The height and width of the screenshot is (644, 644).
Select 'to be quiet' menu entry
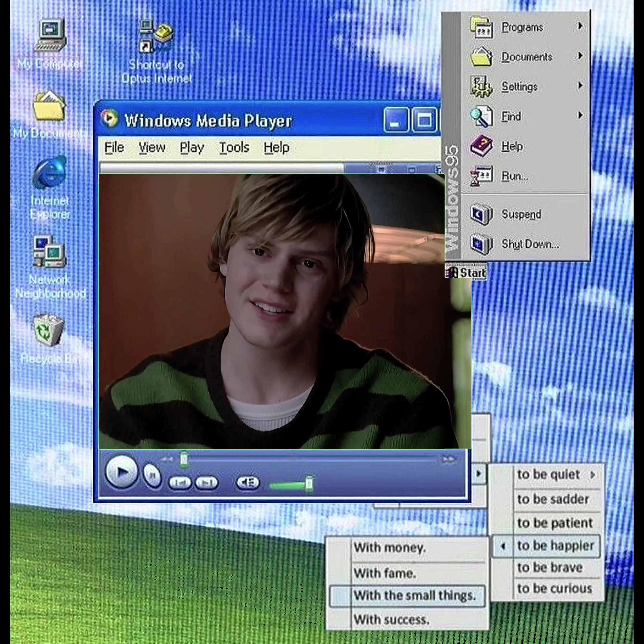tap(548, 474)
